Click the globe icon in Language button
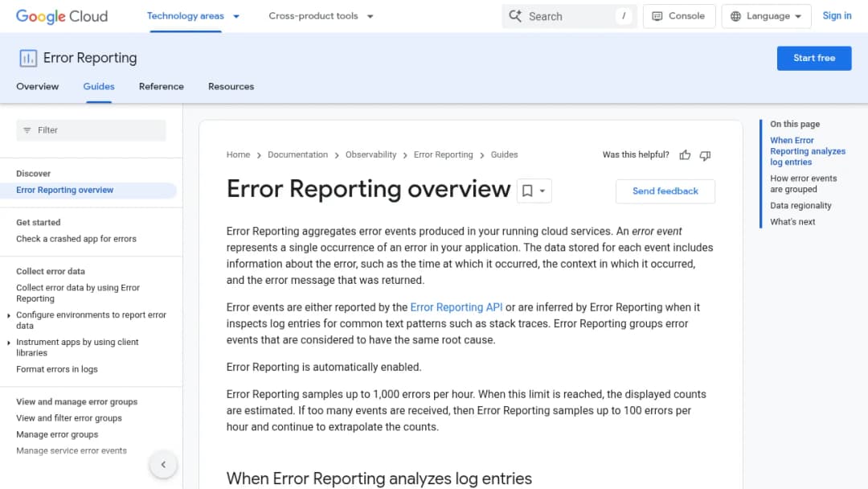Viewport: 868px width, 489px height. click(735, 16)
